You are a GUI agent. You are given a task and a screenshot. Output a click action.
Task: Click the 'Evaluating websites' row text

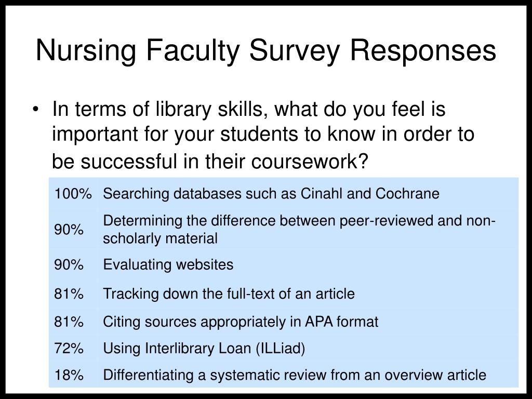click(x=168, y=264)
